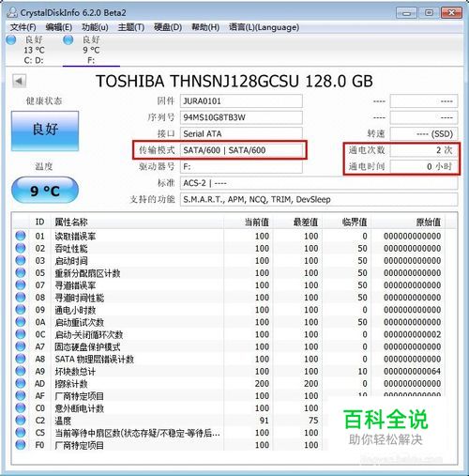Click status orb of attribute C0 意外断电计数
The height and width of the screenshot is (476, 469).
click(21, 407)
